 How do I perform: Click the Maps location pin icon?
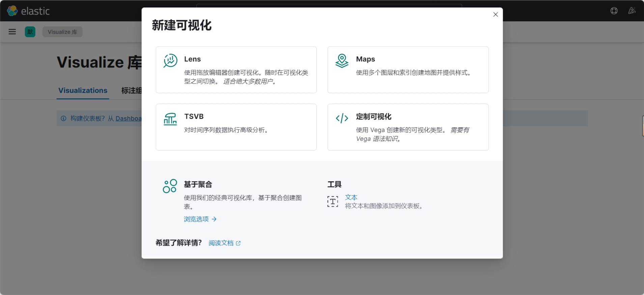click(342, 61)
